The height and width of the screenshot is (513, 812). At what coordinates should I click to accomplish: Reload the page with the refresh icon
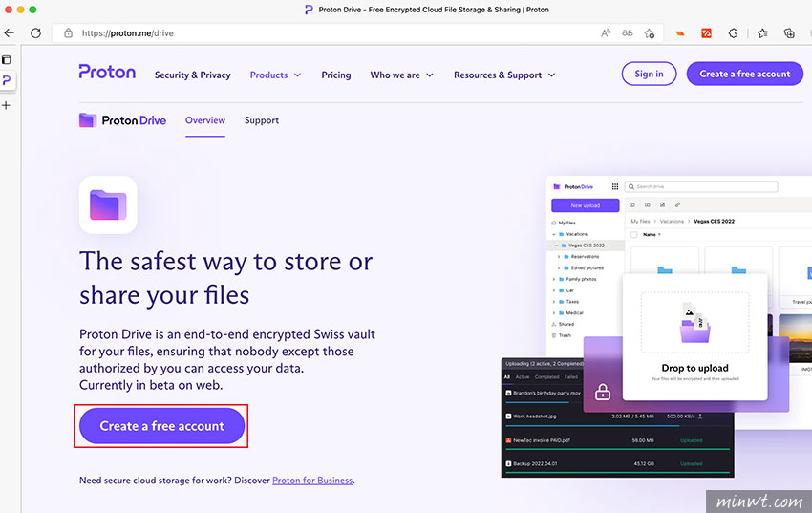(35, 32)
